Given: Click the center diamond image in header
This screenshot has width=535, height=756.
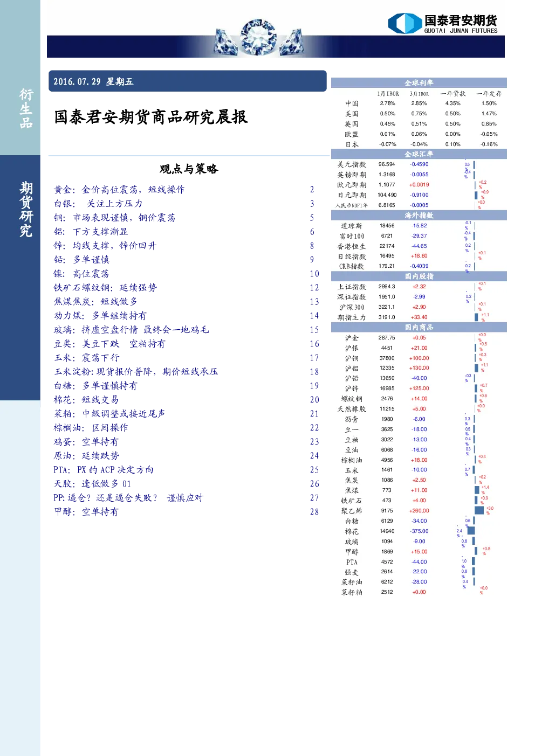Looking at the screenshot, I should tap(259, 37).
